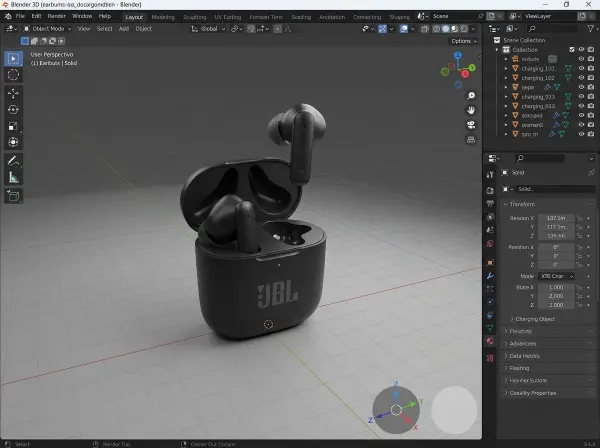Open the Material properties tab

[x=490, y=341]
